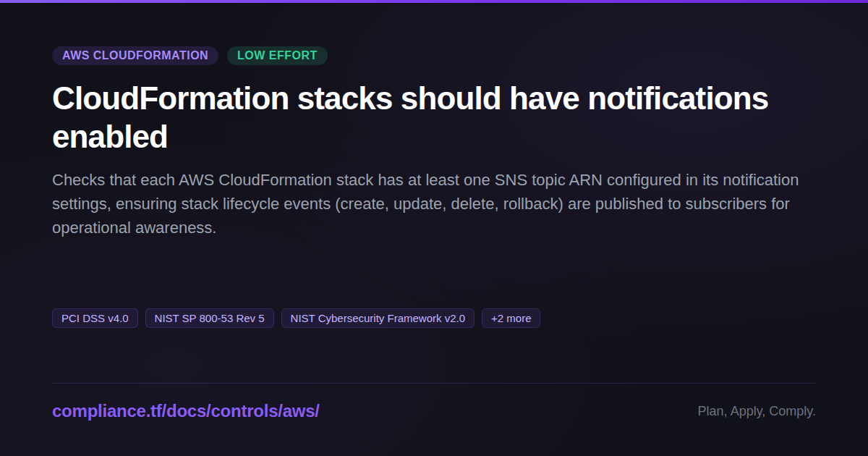This screenshot has height=456, width=868.
Task: Open the compliance.tf/docs/controls/aws/ link
Action: click(186, 411)
